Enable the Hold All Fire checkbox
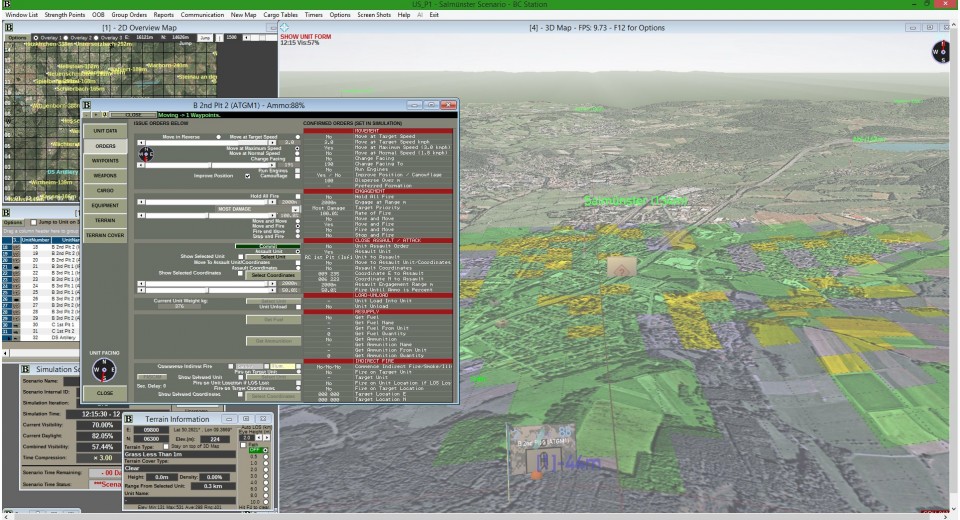This screenshot has width=960, height=520. (298, 197)
